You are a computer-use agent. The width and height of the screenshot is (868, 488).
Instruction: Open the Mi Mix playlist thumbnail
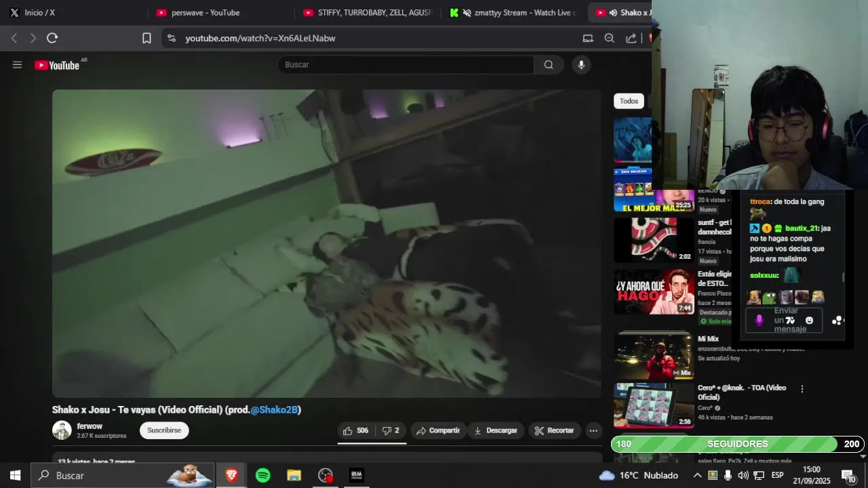pyautogui.click(x=654, y=356)
